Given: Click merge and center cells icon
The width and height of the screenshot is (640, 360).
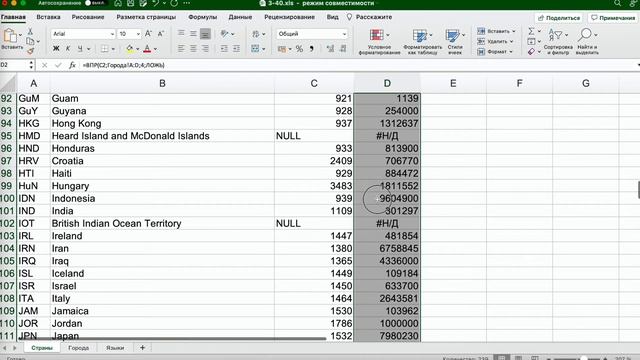Looking at the screenshot, I should tap(256, 49).
